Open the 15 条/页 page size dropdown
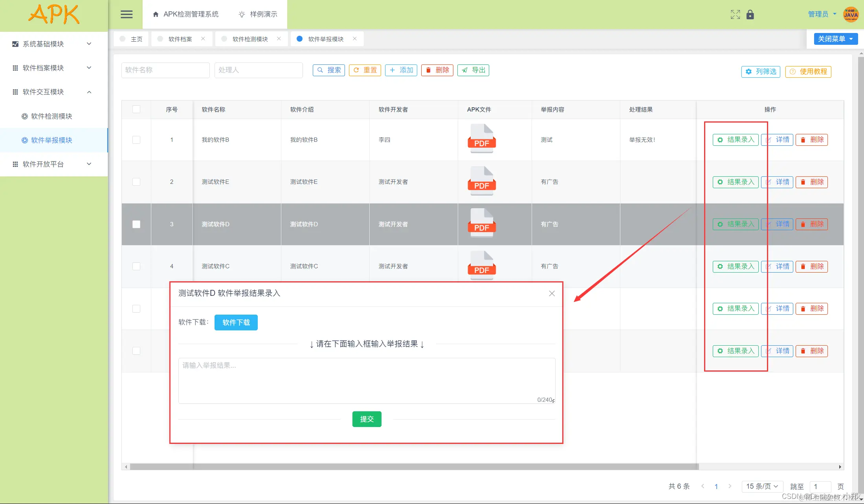Image resolution: width=864 pixels, height=504 pixels. coord(762,486)
